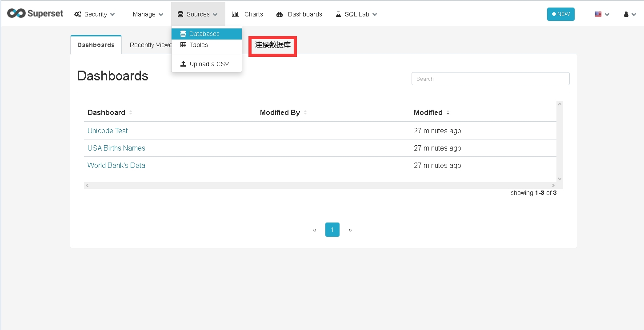Image resolution: width=644 pixels, height=330 pixels.
Task: Click the US flag language icon
Action: coord(598,14)
